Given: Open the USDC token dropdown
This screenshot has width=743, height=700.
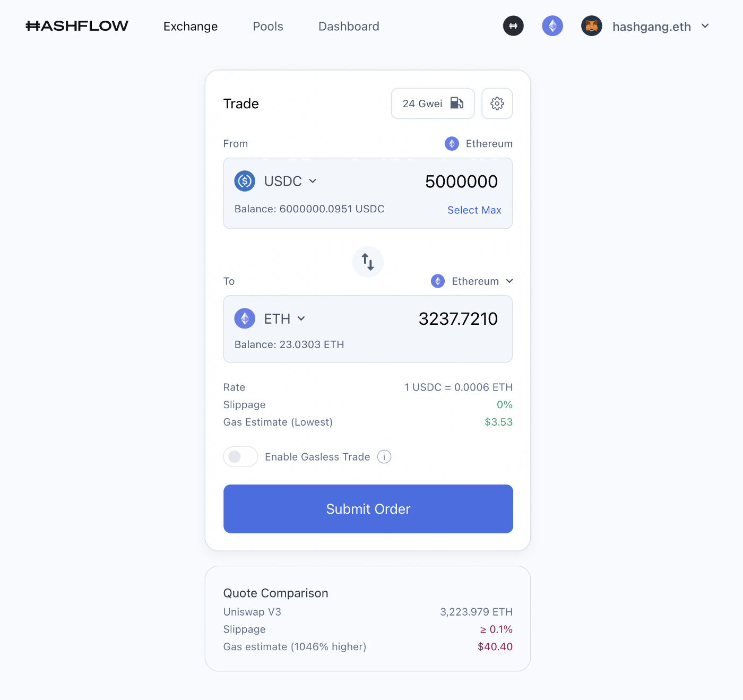Looking at the screenshot, I should point(290,181).
